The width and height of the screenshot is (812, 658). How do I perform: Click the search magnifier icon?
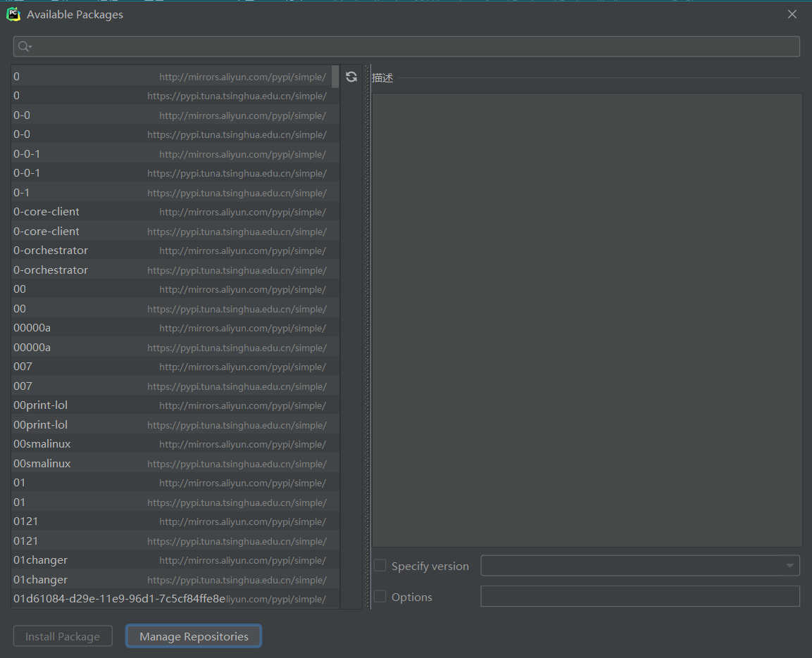[25, 46]
